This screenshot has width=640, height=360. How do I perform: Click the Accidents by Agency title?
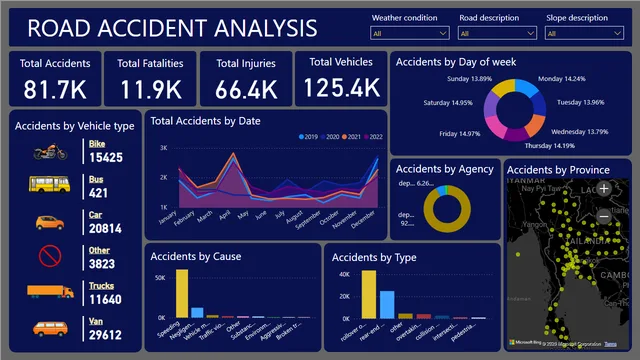pos(444,169)
